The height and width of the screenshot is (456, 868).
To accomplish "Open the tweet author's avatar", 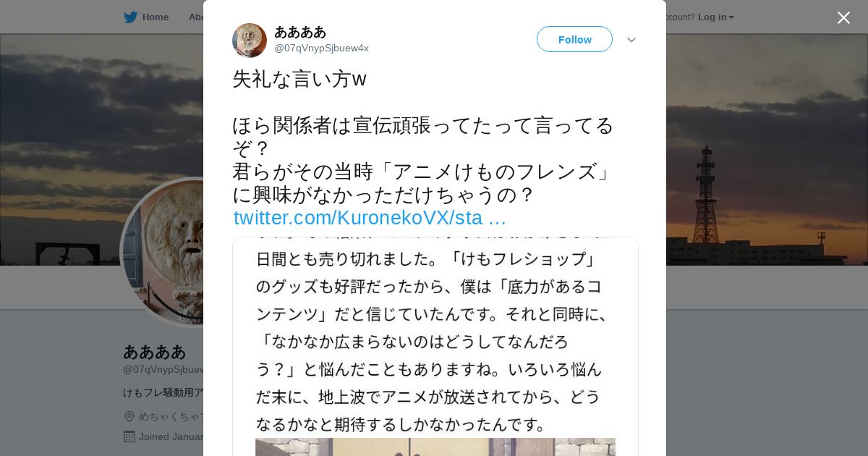I will [x=250, y=40].
